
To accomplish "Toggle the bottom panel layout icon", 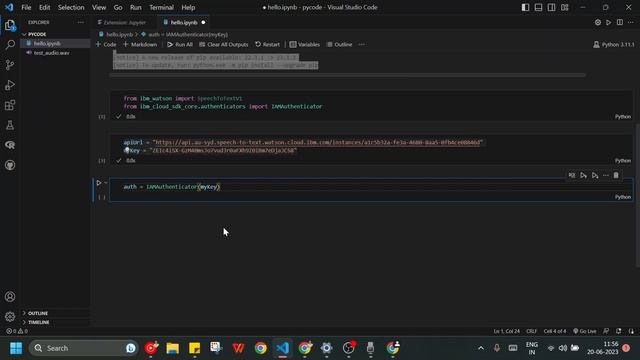I will tap(538, 7).
